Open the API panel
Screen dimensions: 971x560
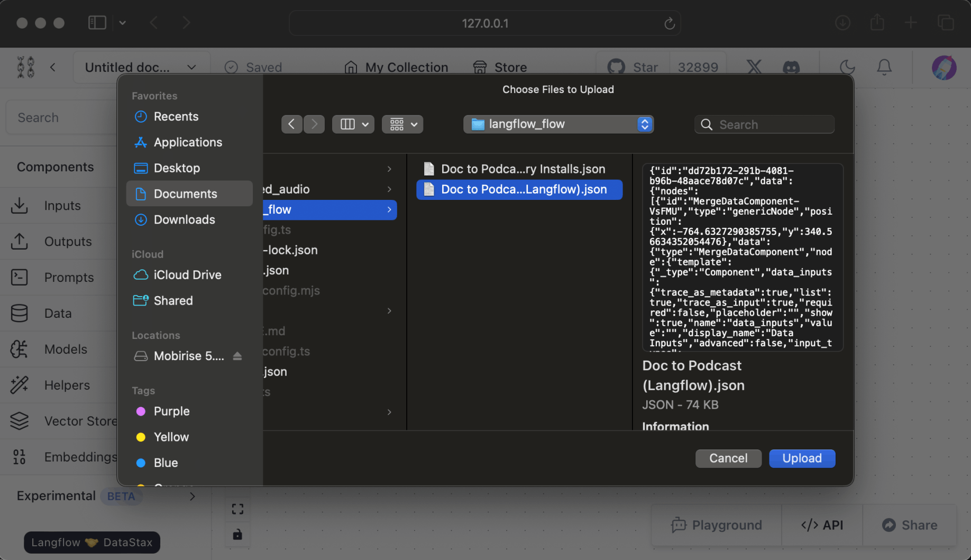click(822, 525)
